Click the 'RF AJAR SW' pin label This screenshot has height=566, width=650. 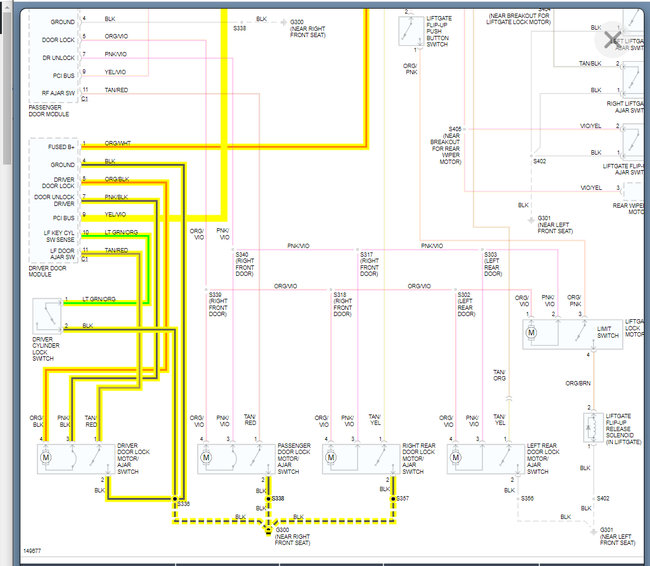pyautogui.click(x=58, y=93)
